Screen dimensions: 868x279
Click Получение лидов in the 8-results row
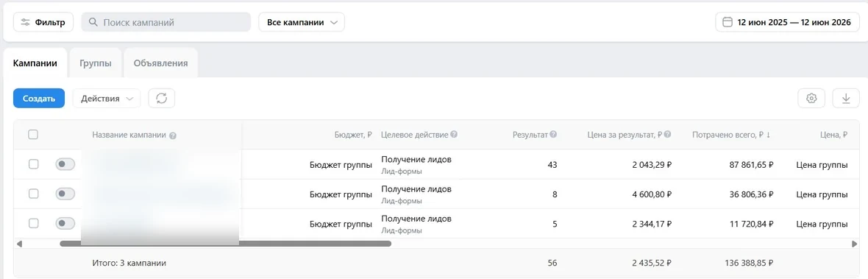click(x=416, y=188)
